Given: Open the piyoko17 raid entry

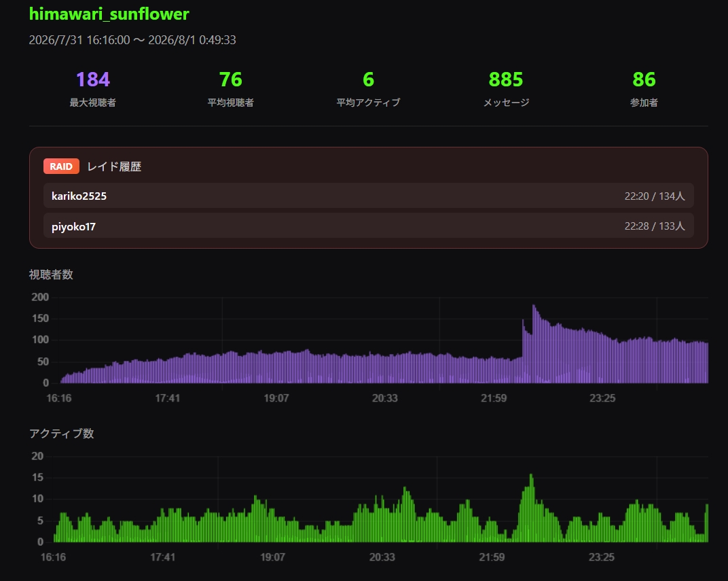Looking at the screenshot, I should pyautogui.click(x=369, y=226).
